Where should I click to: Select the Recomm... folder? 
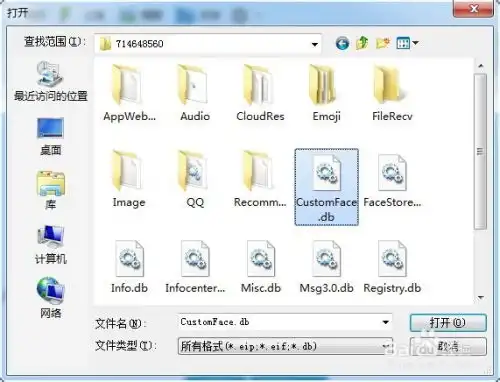[260, 179]
